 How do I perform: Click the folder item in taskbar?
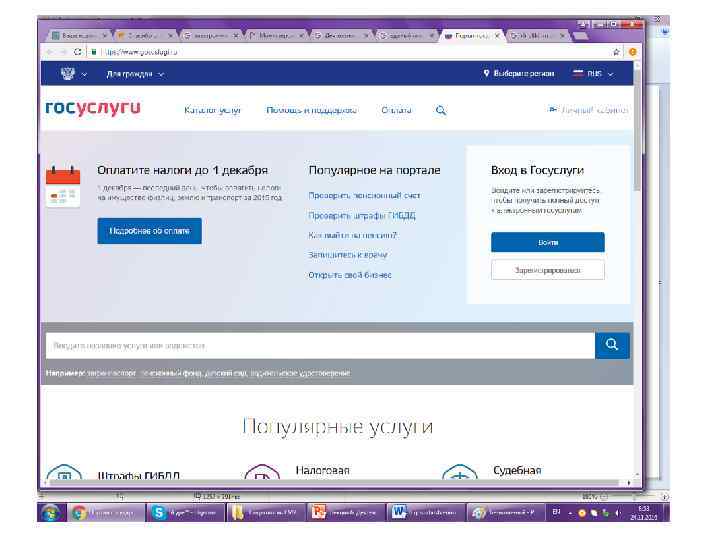(x=266, y=512)
